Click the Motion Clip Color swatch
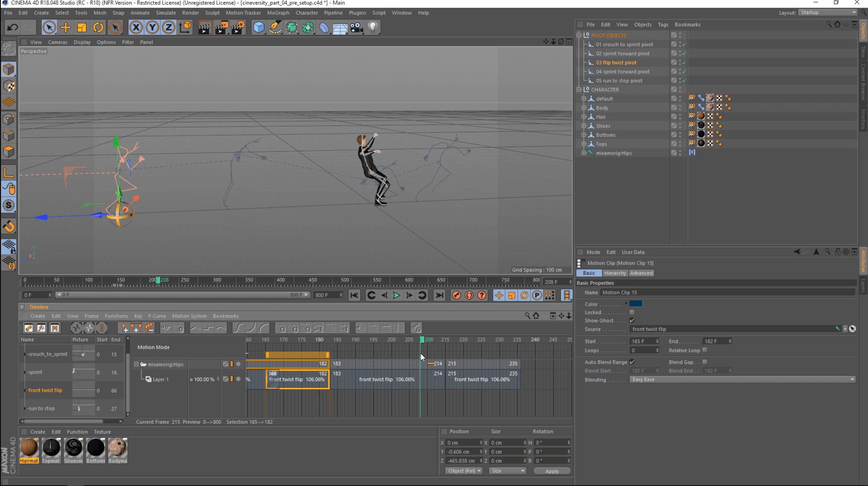 pyautogui.click(x=636, y=304)
